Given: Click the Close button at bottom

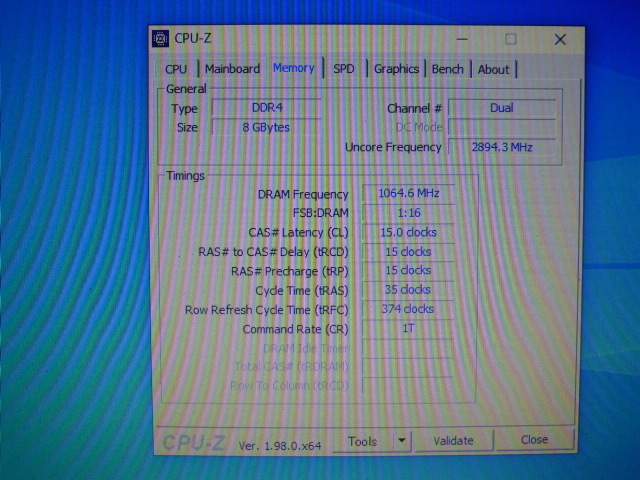Looking at the screenshot, I should (x=534, y=440).
